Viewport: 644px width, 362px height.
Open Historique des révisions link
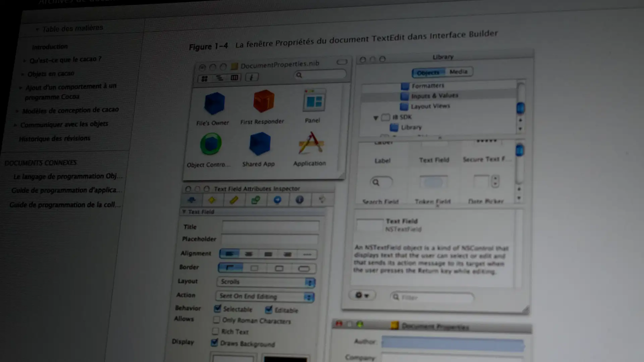pos(54,138)
